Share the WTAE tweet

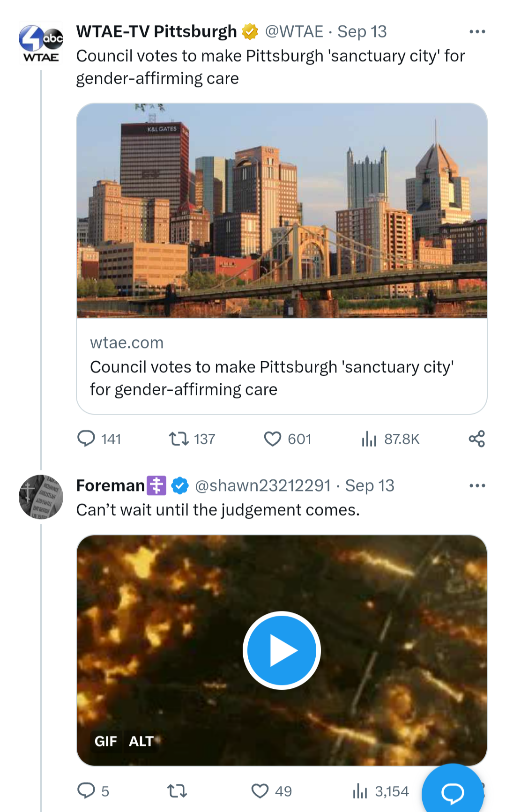[x=477, y=439]
